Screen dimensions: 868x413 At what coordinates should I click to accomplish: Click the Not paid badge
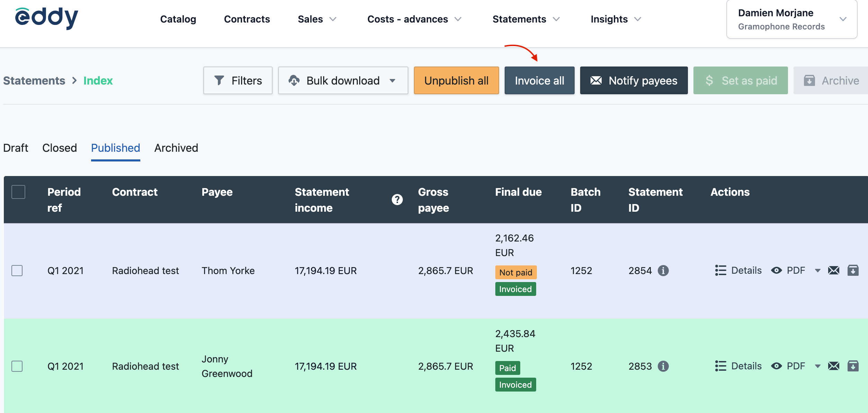click(x=516, y=272)
